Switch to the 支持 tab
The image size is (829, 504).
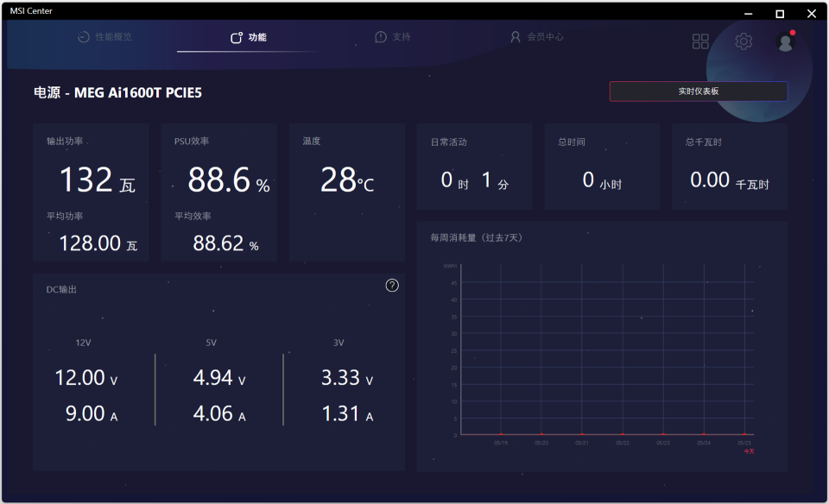tap(392, 37)
